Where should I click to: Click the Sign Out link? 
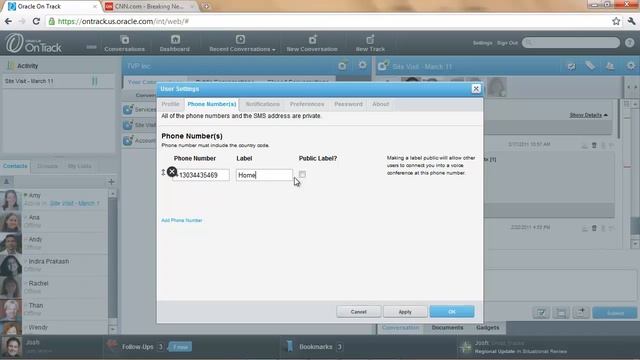(507, 43)
